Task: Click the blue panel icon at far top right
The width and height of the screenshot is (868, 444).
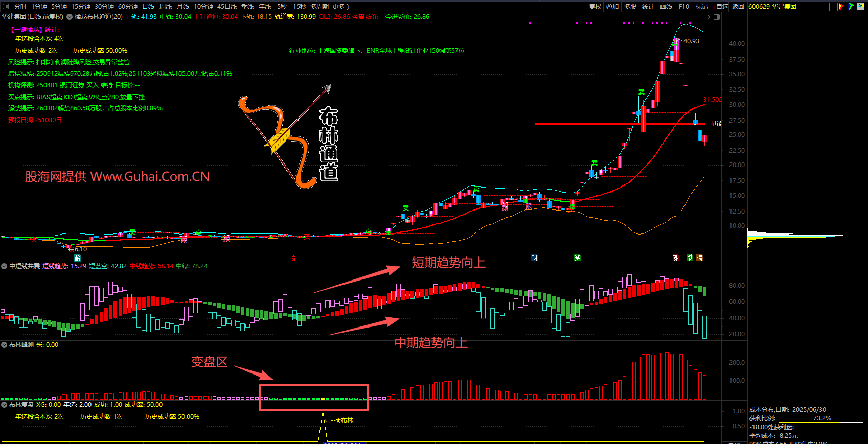Action: click(x=861, y=7)
